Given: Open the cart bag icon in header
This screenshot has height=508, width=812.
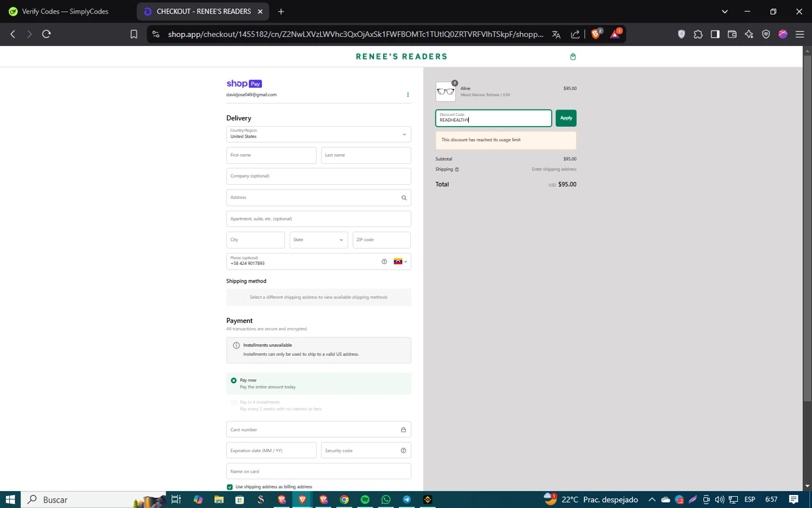Looking at the screenshot, I should (573, 56).
